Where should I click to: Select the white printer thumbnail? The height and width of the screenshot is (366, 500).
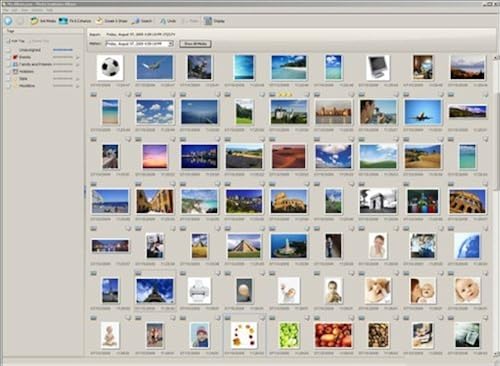click(199, 291)
